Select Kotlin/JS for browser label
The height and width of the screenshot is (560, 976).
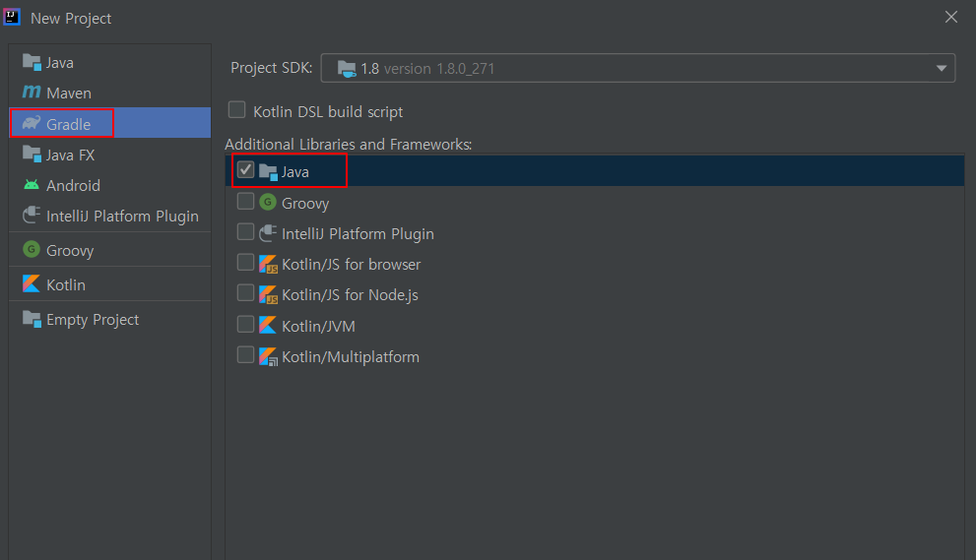pos(351,265)
